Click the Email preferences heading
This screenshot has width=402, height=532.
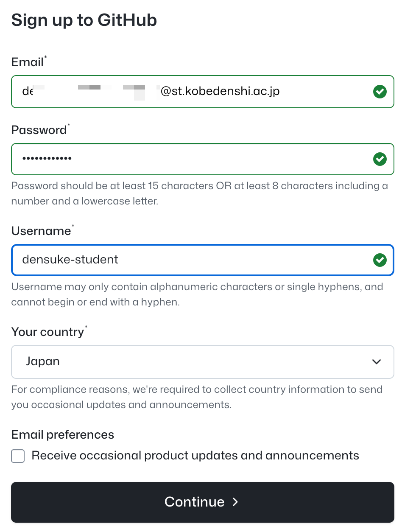tap(63, 435)
